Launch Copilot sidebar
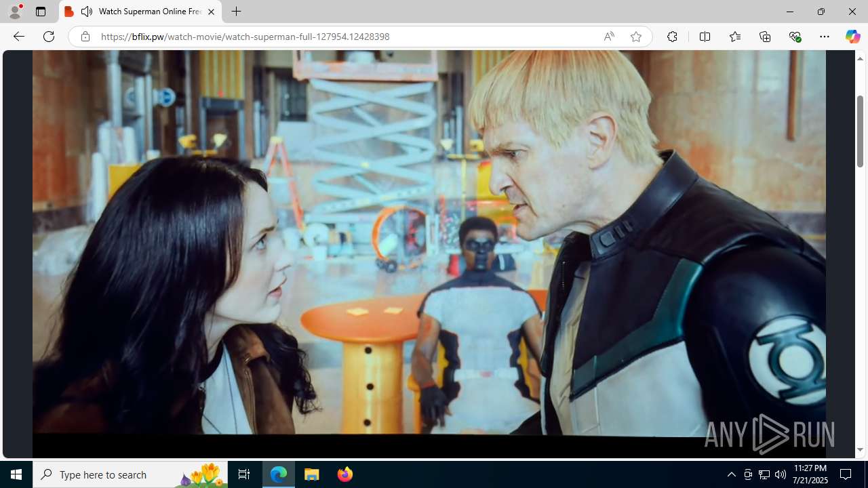The width and height of the screenshot is (868, 488). click(x=852, y=37)
